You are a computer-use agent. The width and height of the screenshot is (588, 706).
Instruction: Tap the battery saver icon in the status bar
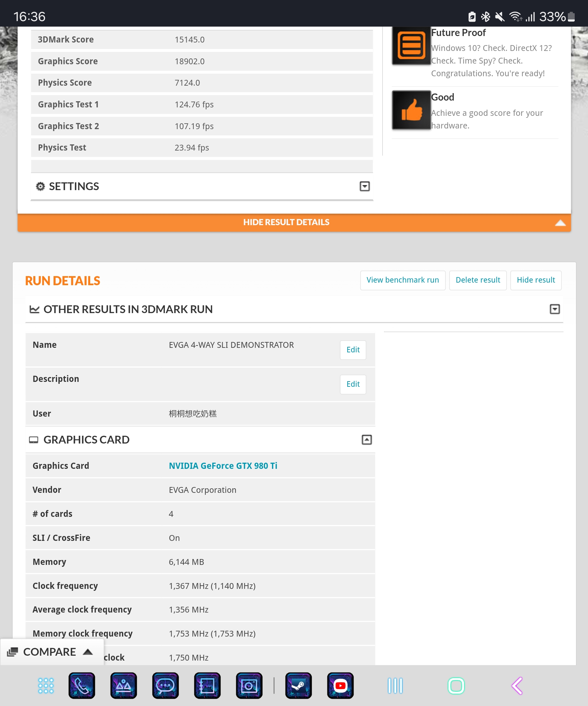tap(472, 17)
